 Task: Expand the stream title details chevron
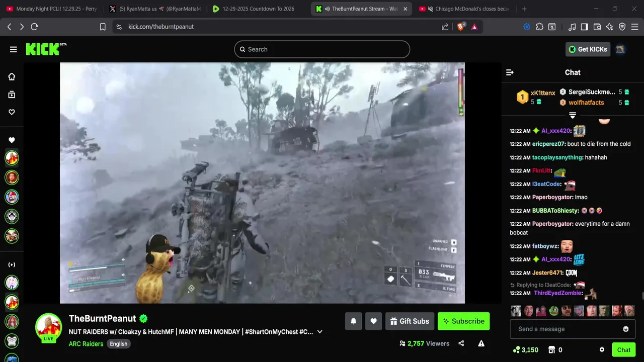[x=319, y=332]
